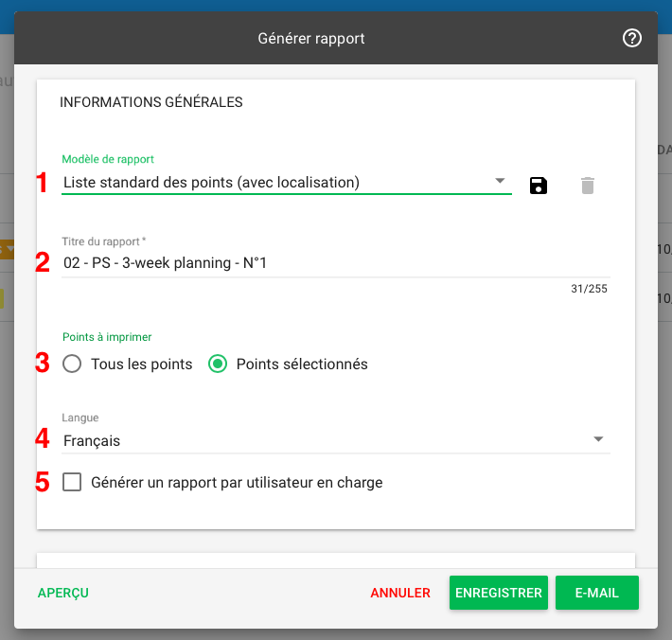The height and width of the screenshot is (640, 672).
Task: Click the E-MAIL button
Action: (x=597, y=593)
